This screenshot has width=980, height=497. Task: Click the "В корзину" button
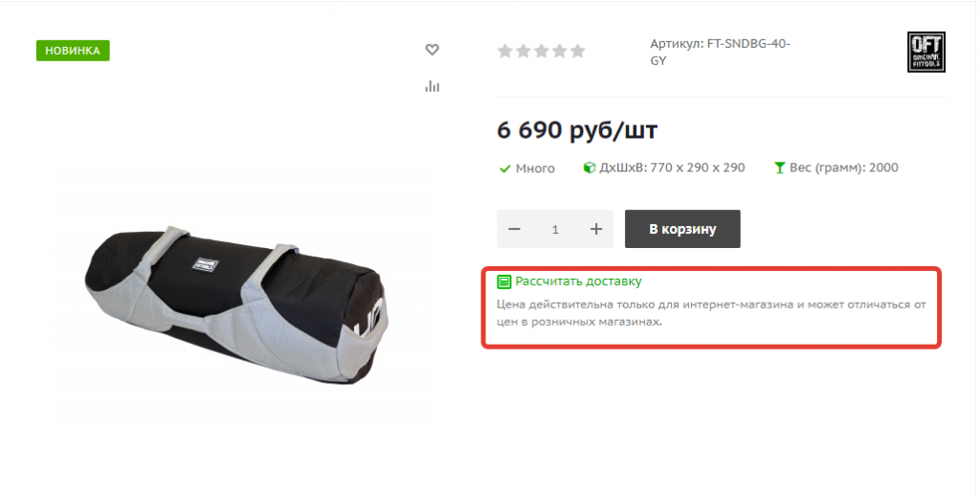682,229
